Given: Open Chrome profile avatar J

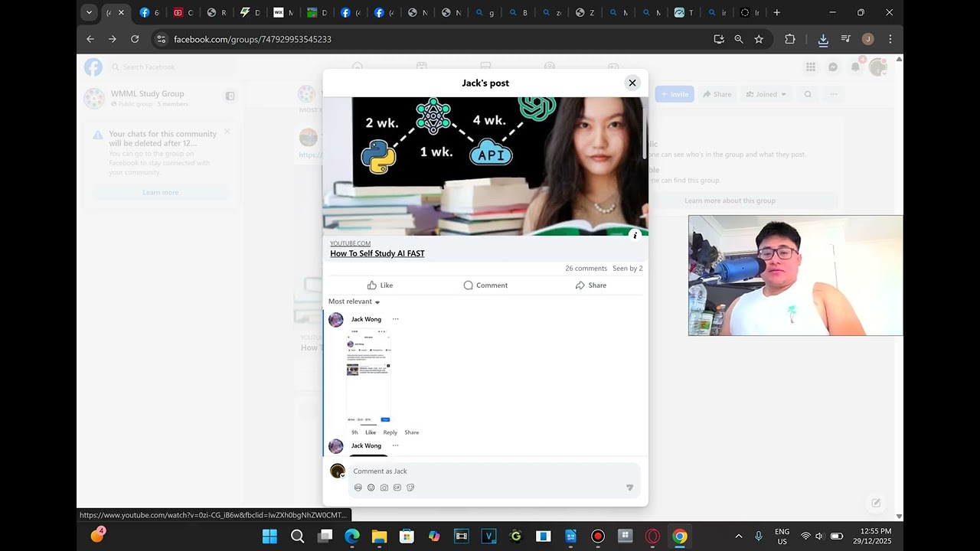Looking at the screenshot, I should tap(867, 39).
